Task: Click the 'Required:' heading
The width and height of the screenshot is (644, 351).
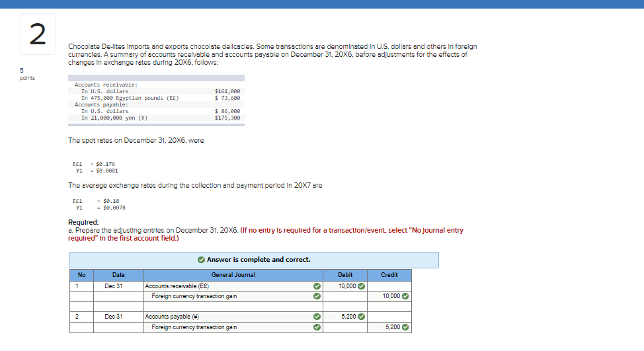Action: pyautogui.click(x=83, y=222)
